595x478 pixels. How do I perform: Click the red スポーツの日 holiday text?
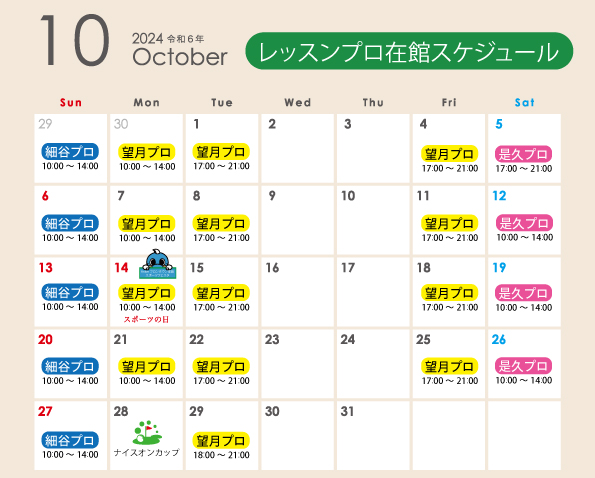coord(146,319)
